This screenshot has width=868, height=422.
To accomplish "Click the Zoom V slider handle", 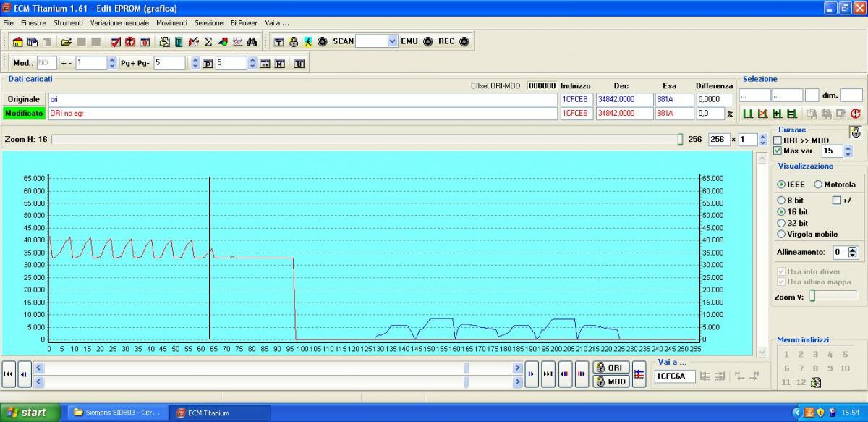I will (812, 295).
